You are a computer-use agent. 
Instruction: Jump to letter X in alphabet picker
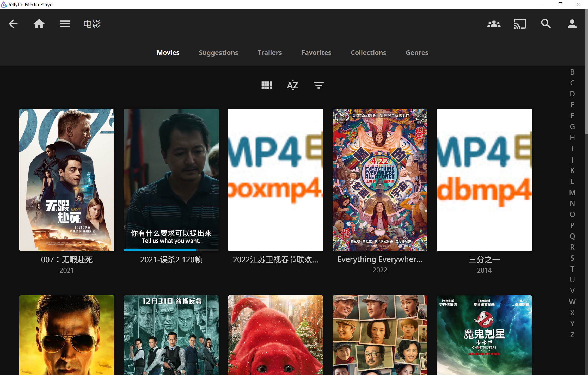[572, 313]
